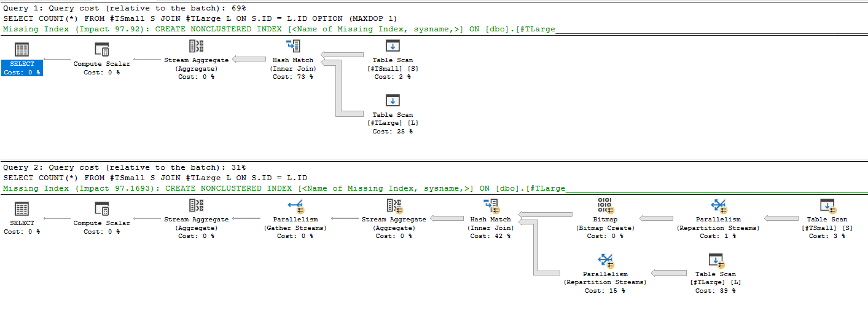Select Repartition Streams operator costing 1%
Viewport: 868px width, 313px height.
coord(718,218)
